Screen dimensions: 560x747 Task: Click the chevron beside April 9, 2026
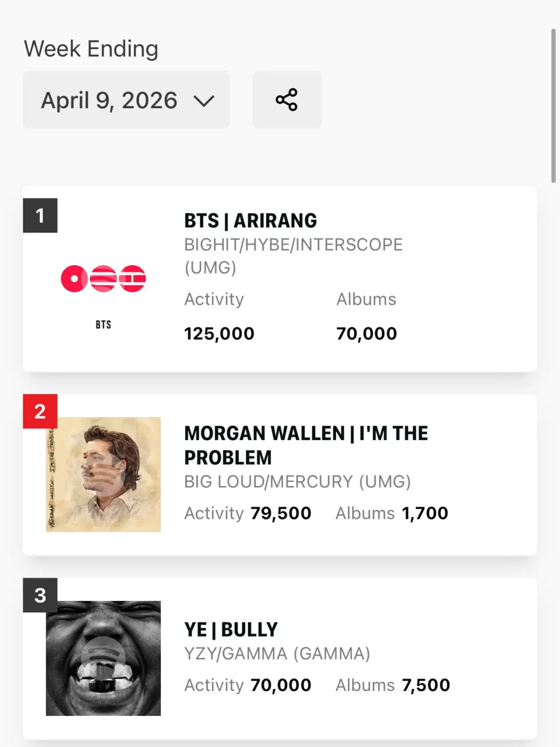(x=205, y=100)
